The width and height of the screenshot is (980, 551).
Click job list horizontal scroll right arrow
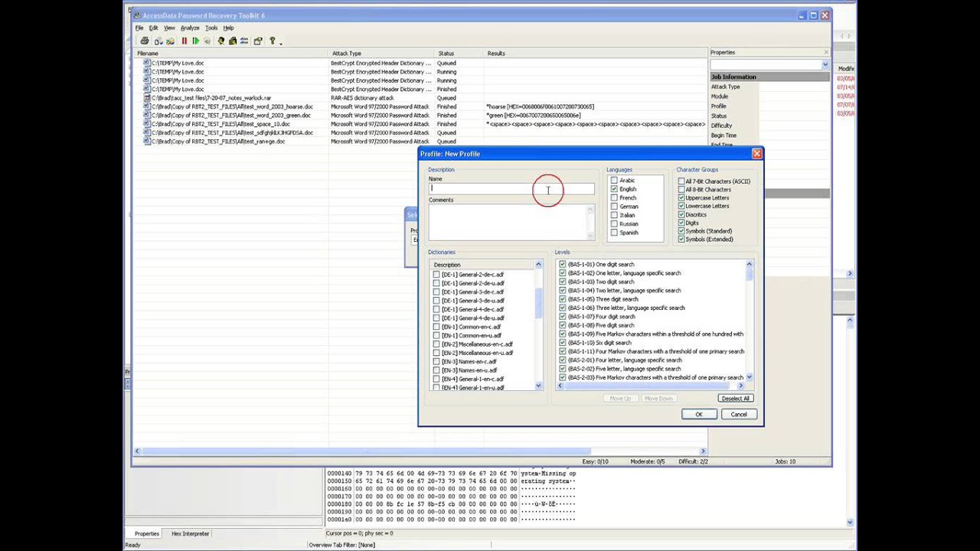click(704, 452)
